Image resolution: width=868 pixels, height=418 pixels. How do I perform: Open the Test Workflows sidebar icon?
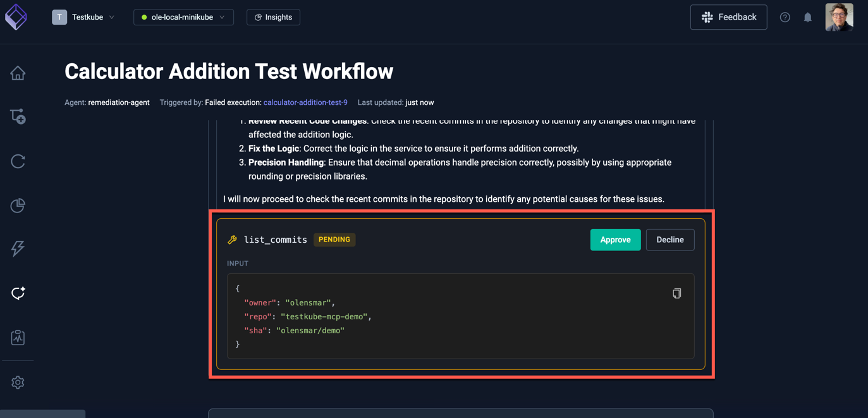(17, 116)
